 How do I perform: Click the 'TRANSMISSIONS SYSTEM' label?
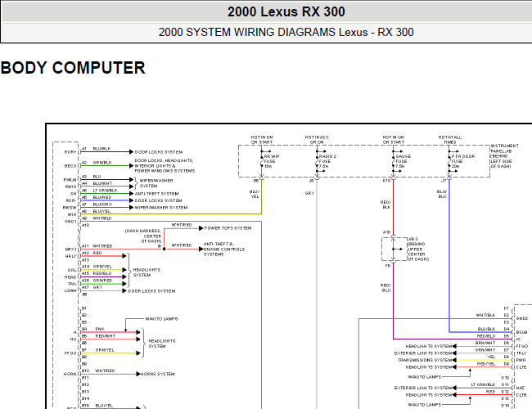click(425, 360)
